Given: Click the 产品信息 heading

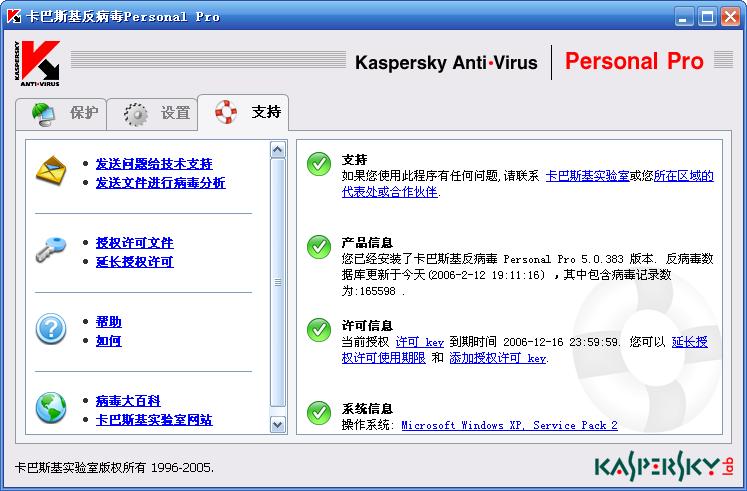Looking at the screenshot, I should point(367,243).
